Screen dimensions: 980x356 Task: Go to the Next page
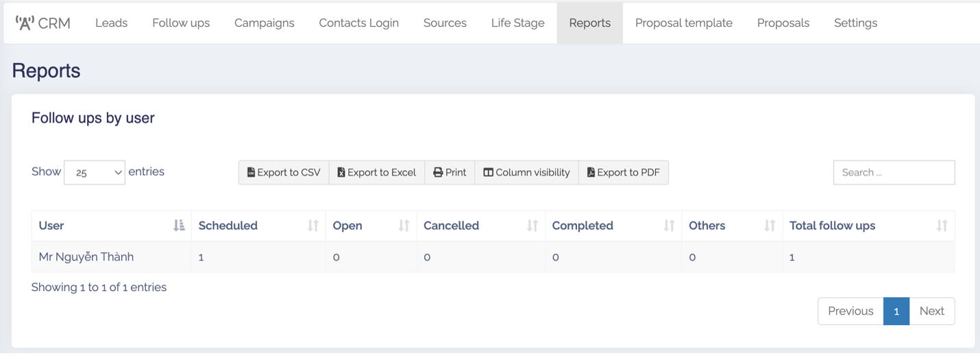point(931,311)
